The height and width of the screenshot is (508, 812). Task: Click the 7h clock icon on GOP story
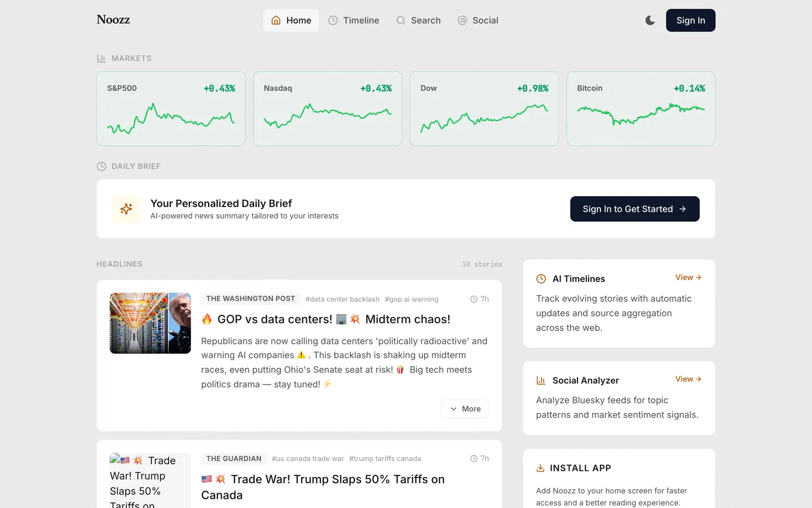click(x=473, y=299)
